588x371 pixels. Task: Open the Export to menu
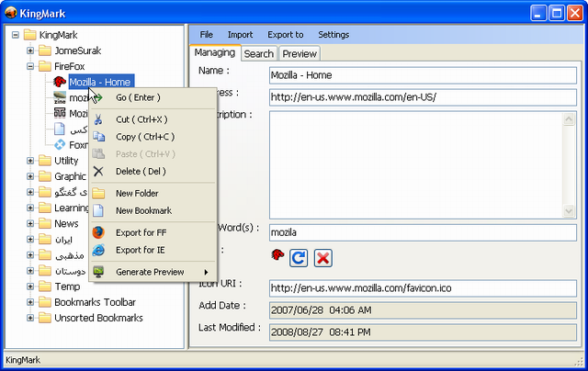tap(286, 35)
